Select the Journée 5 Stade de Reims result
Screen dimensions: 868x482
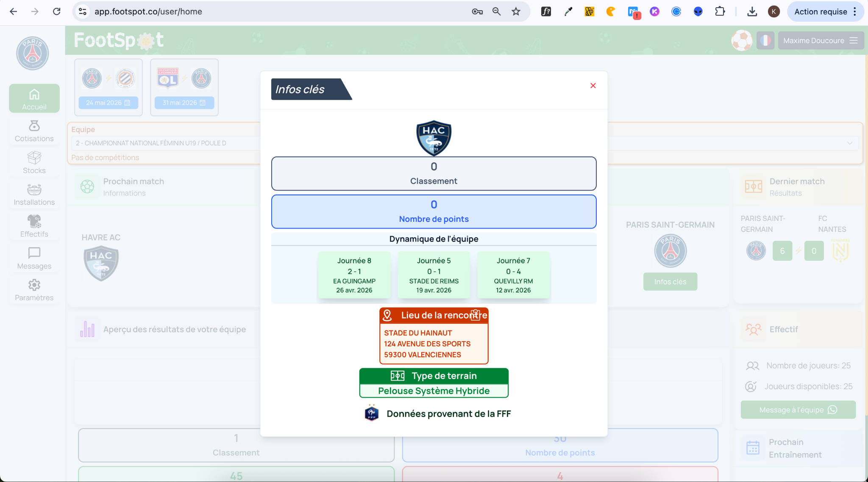tap(434, 275)
